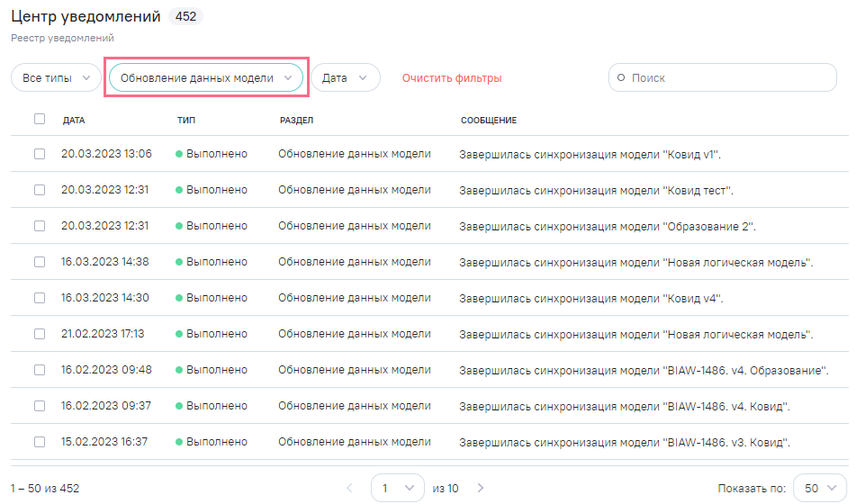Sort by the "ДАТА" column header
The width and height of the screenshot is (856, 504).
coord(74,120)
